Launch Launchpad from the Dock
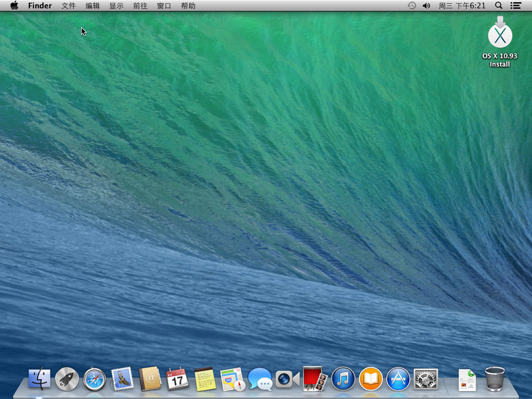 click(x=66, y=380)
